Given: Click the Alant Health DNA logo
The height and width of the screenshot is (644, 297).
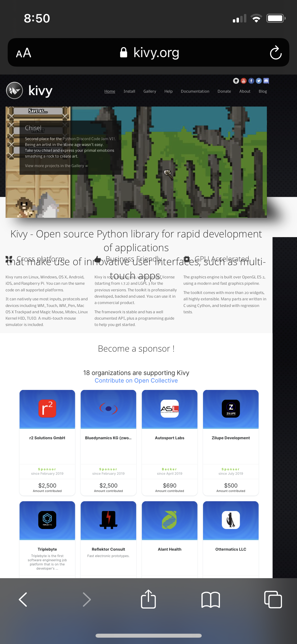Looking at the screenshot, I should tap(169, 520).
